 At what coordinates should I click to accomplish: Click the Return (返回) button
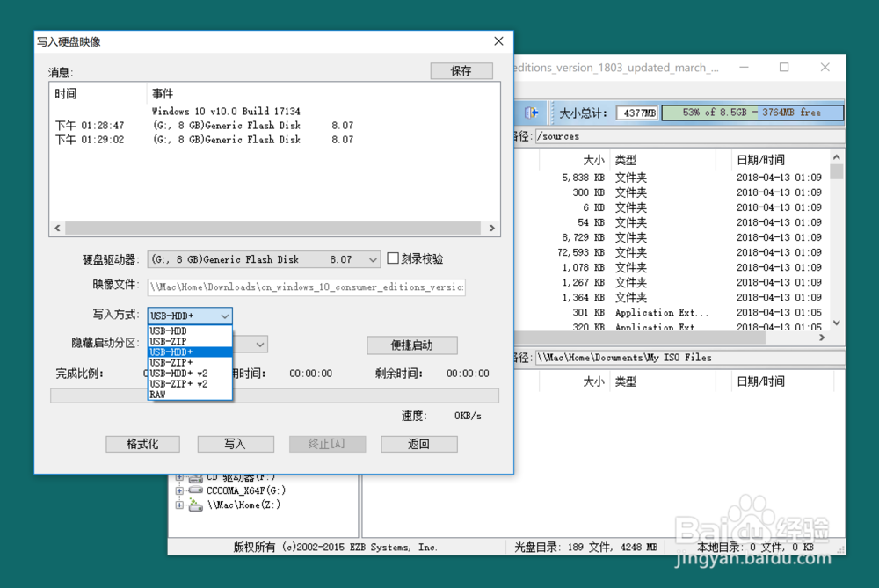418,444
